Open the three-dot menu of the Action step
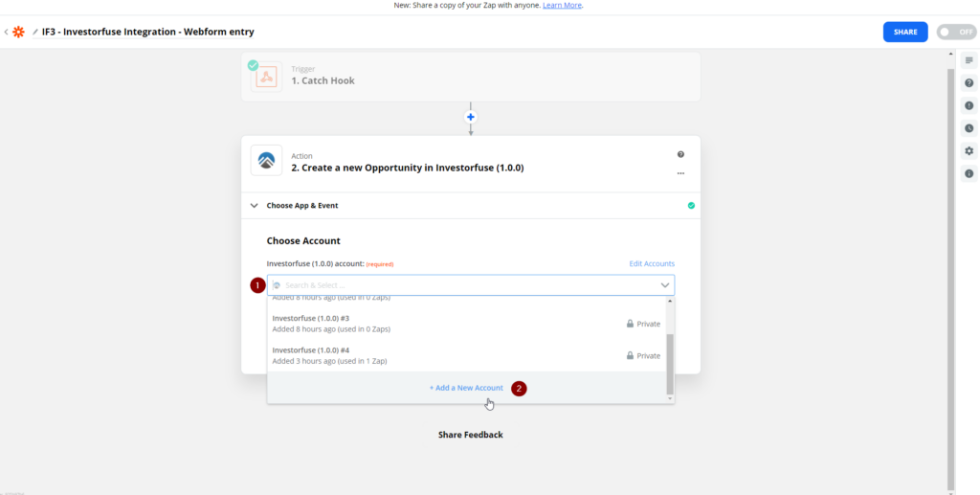This screenshot has height=495, width=980. tap(680, 173)
